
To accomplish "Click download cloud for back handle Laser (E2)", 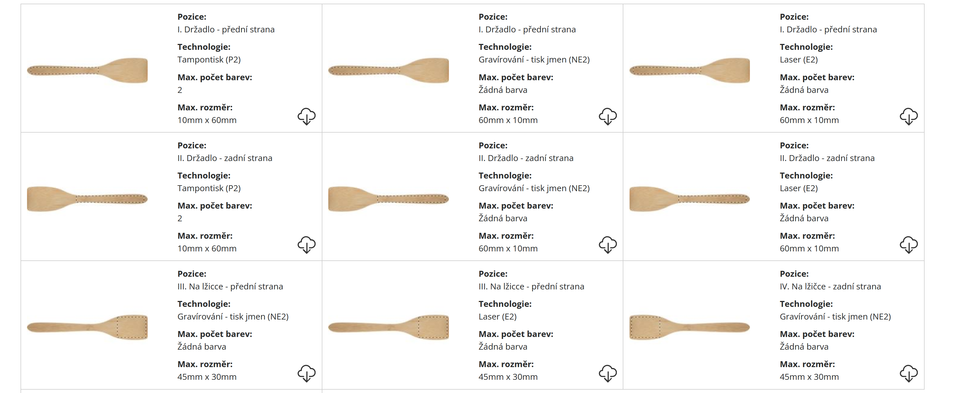I will [x=909, y=244].
